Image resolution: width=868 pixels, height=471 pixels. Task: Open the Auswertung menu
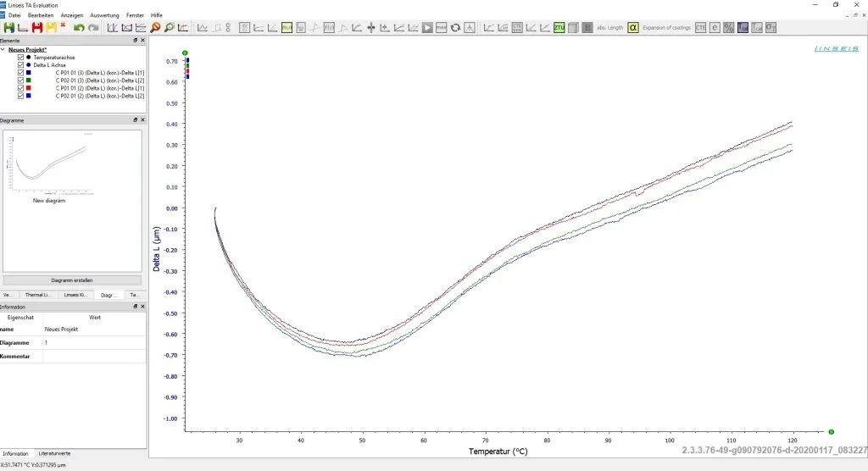click(104, 15)
